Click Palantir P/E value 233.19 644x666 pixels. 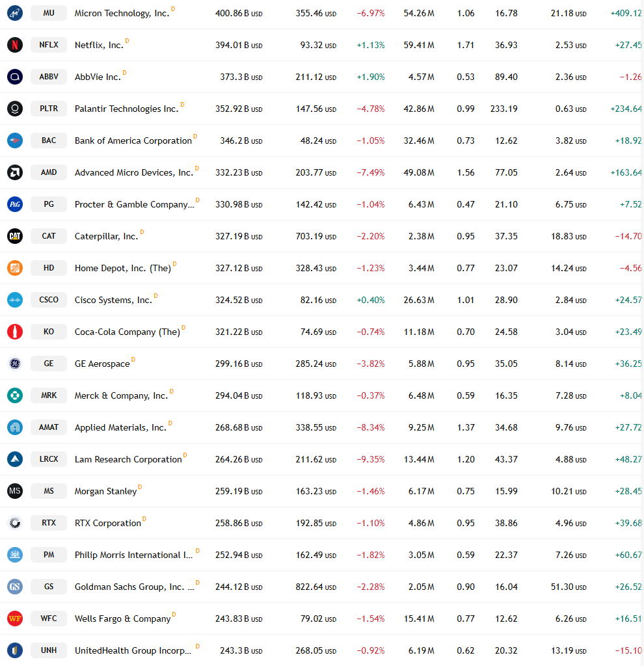pyautogui.click(x=503, y=109)
